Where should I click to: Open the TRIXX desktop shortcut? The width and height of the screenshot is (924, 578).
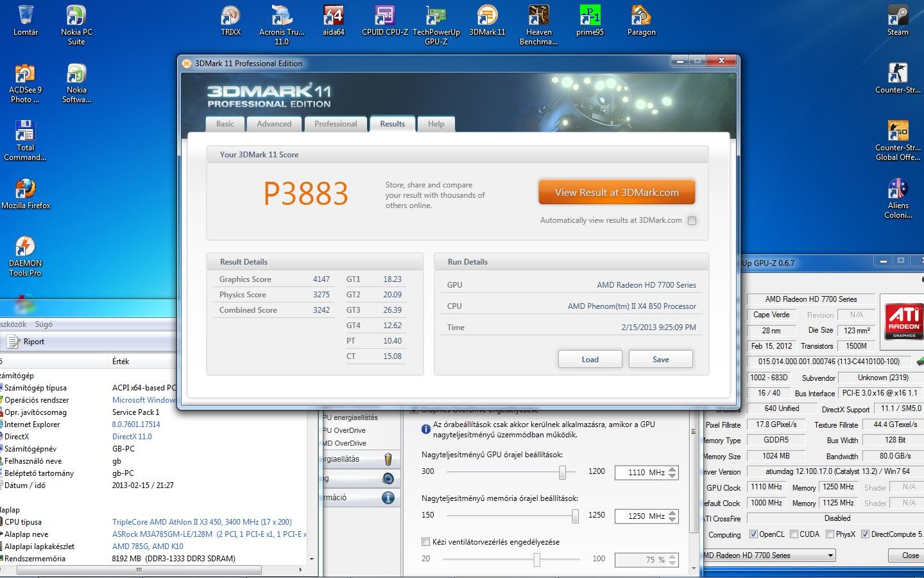coord(230,20)
